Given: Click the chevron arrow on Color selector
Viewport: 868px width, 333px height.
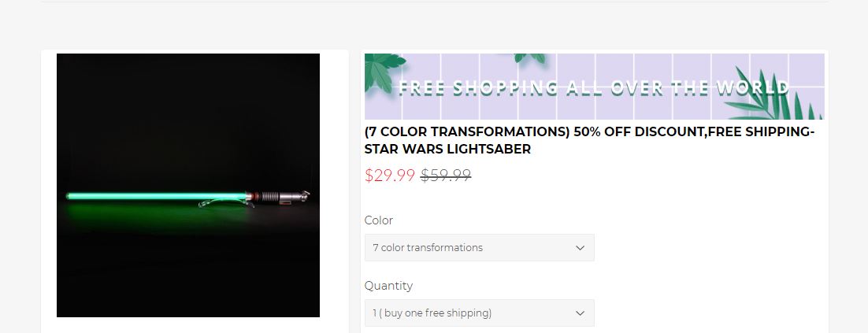Looking at the screenshot, I should (580, 248).
